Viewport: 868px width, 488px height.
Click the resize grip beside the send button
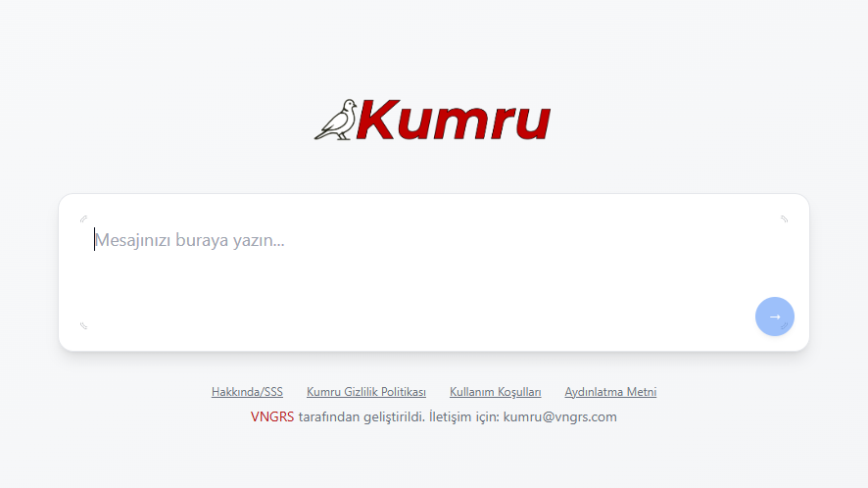pos(784,325)
